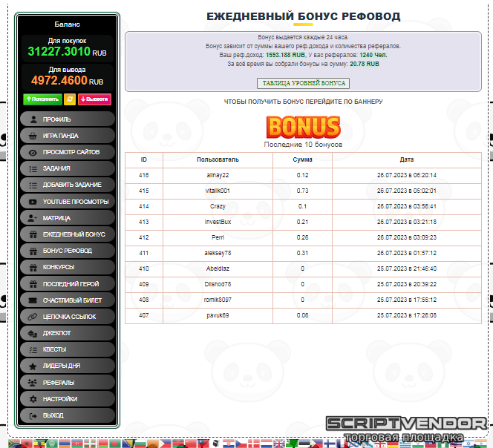Click the gear icon for Настройки
The image size is (493, 448).
33,399
